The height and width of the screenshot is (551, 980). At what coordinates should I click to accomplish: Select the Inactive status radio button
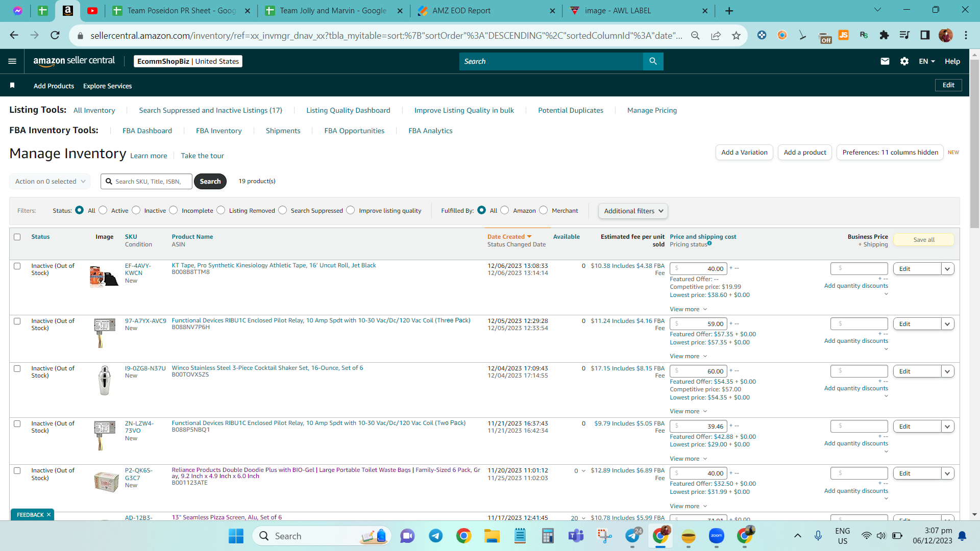coord(136,210)
